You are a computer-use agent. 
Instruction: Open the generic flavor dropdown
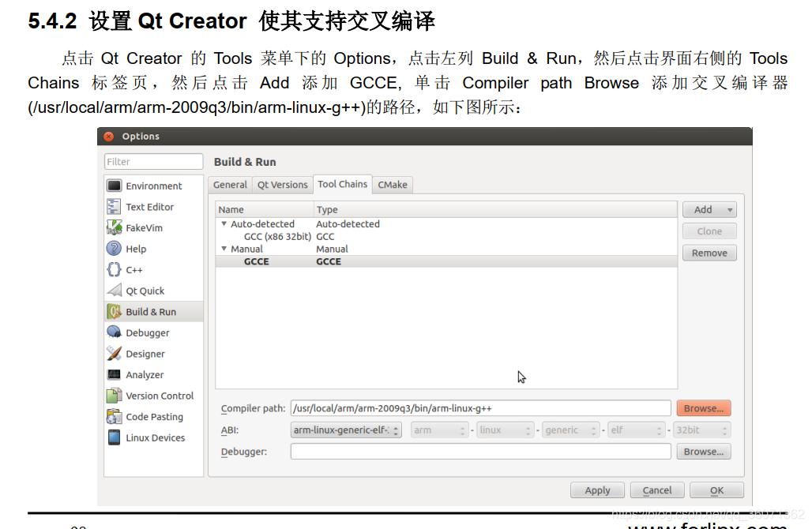point(570,430)
